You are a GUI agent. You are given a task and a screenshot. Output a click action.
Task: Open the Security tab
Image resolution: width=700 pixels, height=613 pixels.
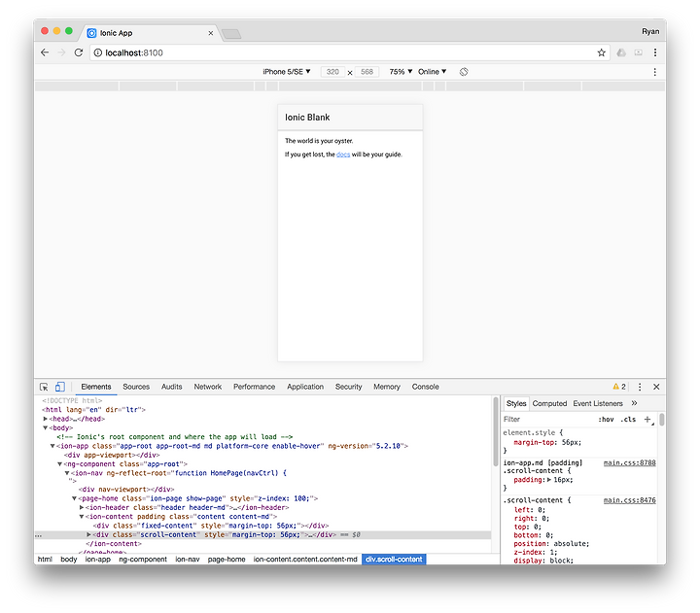pos(349,387)
